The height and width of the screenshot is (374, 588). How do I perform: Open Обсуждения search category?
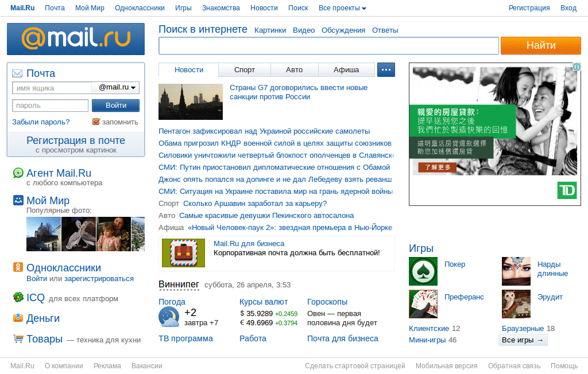pyautogui.click(x=343, y=30)
